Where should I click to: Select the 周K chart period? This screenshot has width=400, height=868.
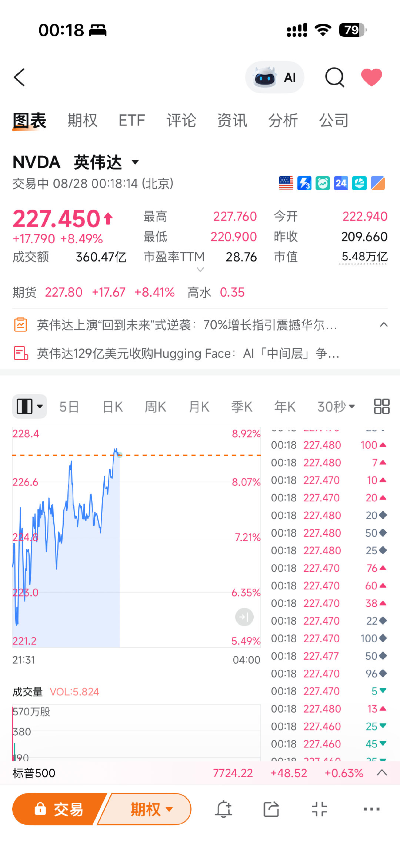(156, 406)
